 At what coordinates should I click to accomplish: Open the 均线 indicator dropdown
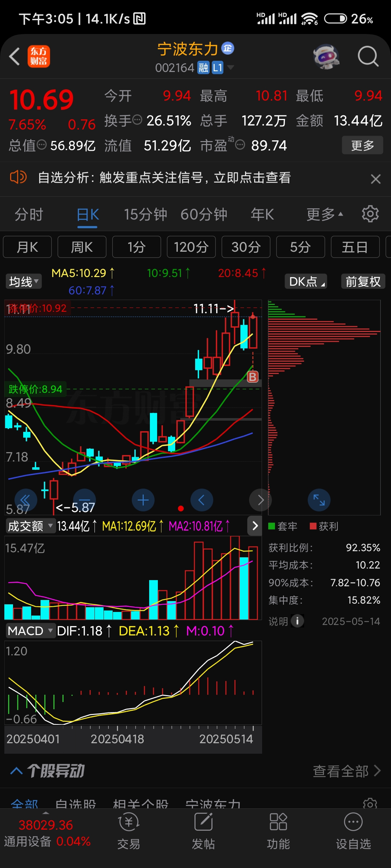(24, 281)
